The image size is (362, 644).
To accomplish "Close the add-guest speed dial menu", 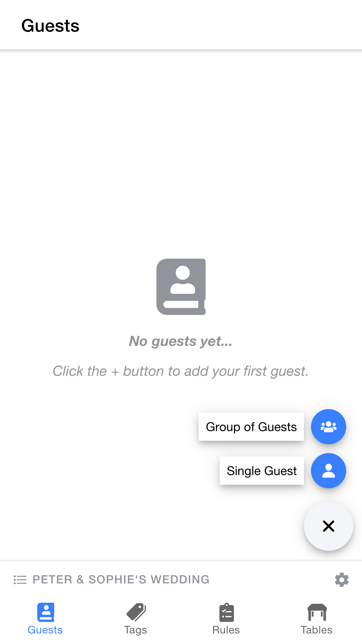I will [328, 526].
